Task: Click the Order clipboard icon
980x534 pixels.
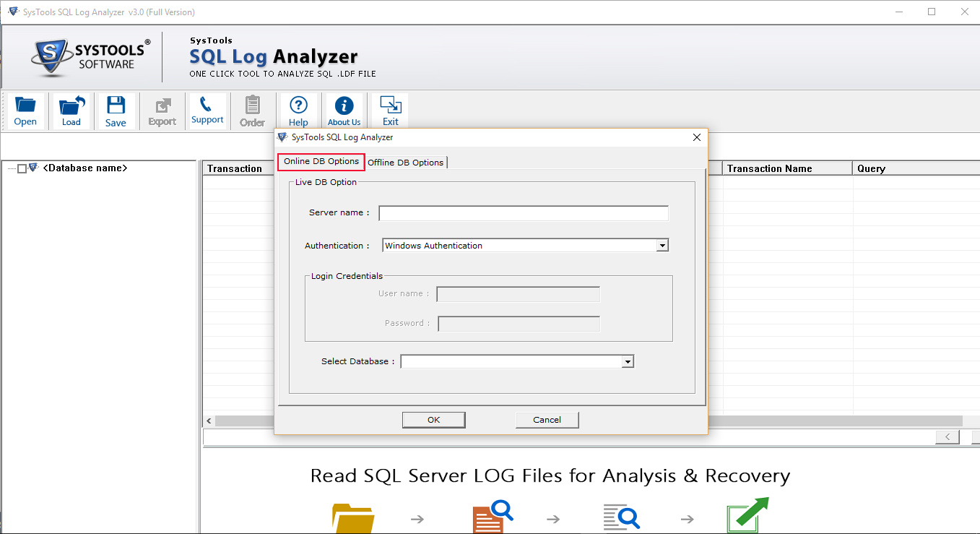Action: pyautogui.click(x=253, y=111)
